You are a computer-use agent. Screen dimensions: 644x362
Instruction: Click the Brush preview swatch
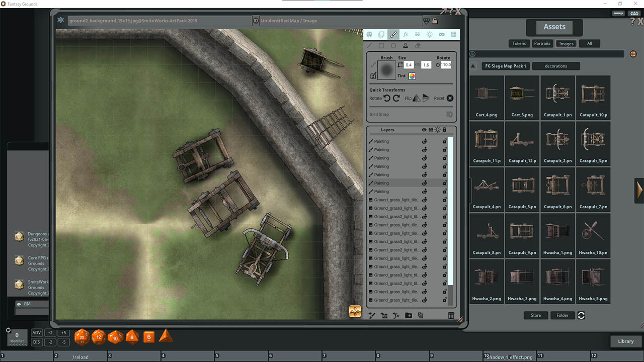386,71
